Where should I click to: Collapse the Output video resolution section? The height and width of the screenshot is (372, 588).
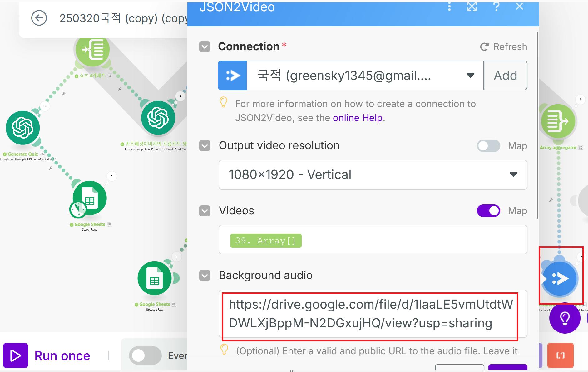[205, 146]
